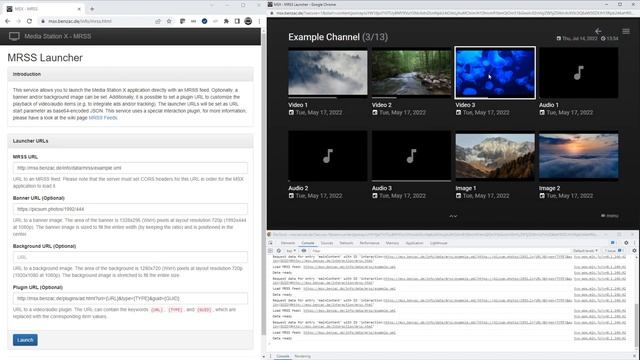640x360 pixels.
Task: Open the MRSS Feeds wiki link
Action: (103, 118)
